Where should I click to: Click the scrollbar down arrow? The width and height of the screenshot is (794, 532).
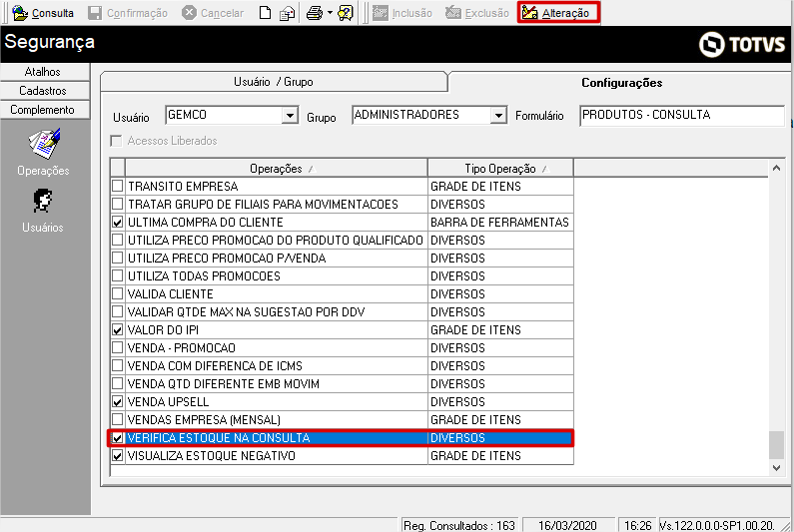pyautogui.click(x=776, y=468)
